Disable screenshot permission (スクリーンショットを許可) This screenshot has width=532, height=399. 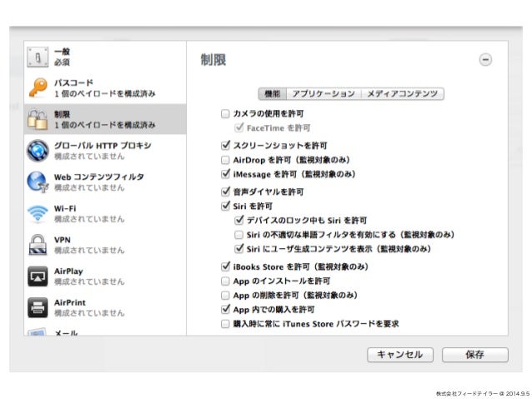[x=225, y=145]
